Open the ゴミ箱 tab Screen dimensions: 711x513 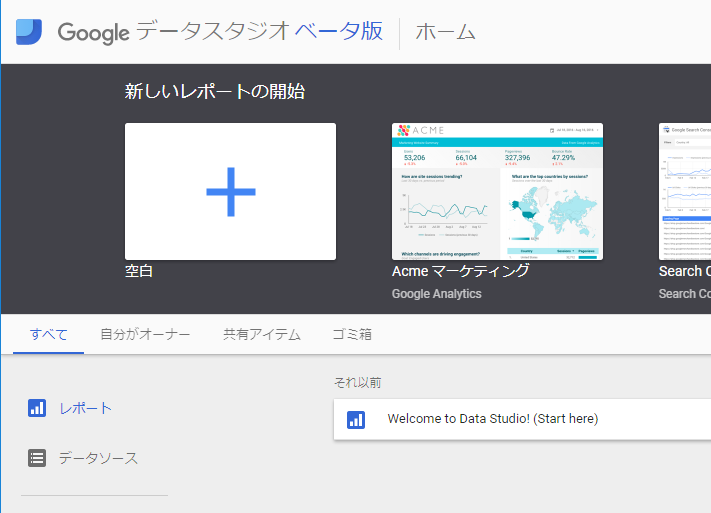[x=352, y=334]
